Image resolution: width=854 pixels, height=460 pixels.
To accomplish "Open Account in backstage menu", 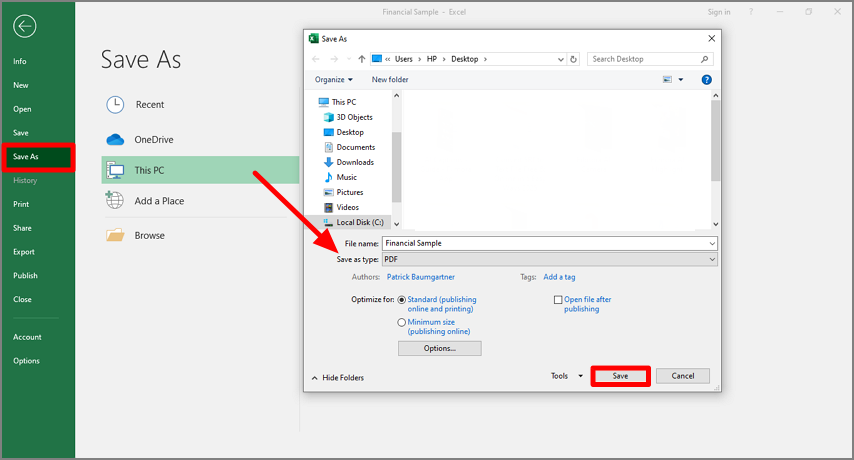I will pyautogui.click(x=27, y=337).
